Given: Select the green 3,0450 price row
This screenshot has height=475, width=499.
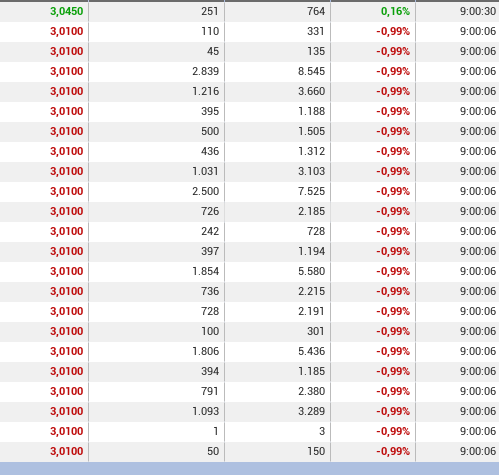Looking at the screenshot, I should (x=249, y=11).
